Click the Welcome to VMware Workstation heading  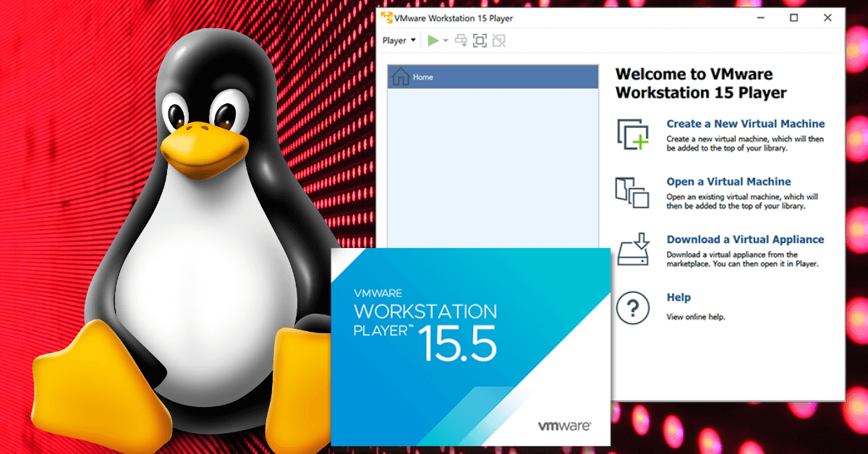click(x=700, y=83)
